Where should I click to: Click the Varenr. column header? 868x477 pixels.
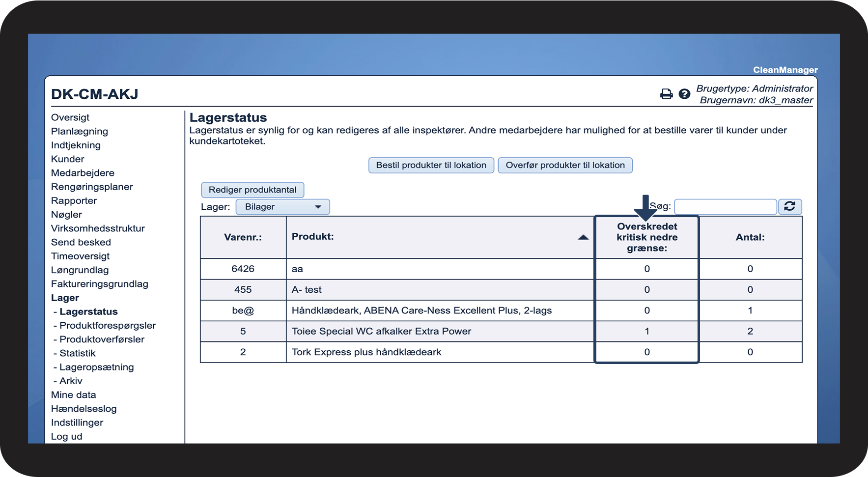point(243,237)
